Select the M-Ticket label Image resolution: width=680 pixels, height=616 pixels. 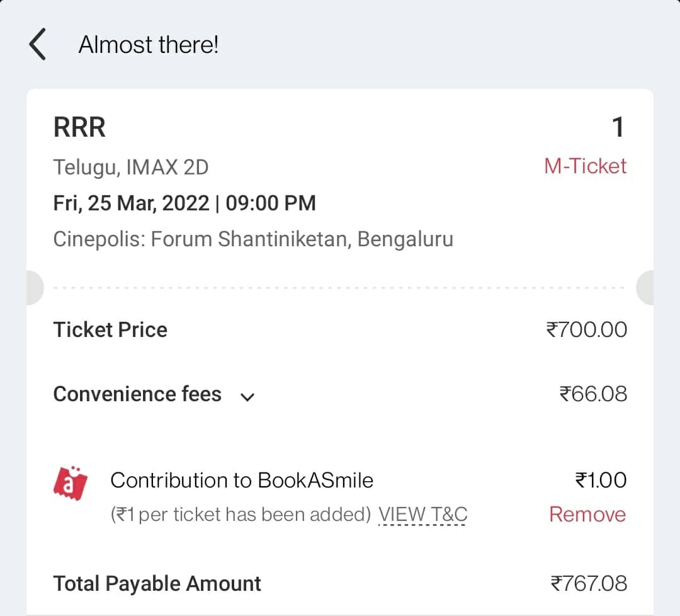(x=585, y=166)
